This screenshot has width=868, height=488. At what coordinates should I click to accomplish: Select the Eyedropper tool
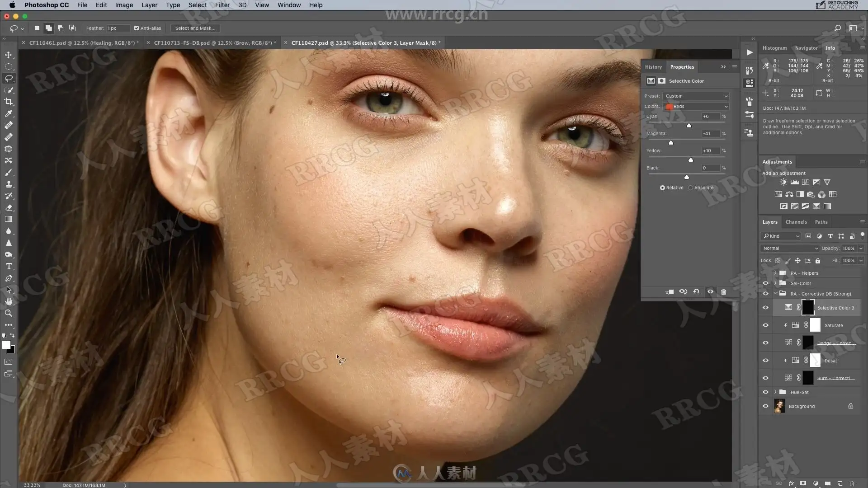point(9,113)
